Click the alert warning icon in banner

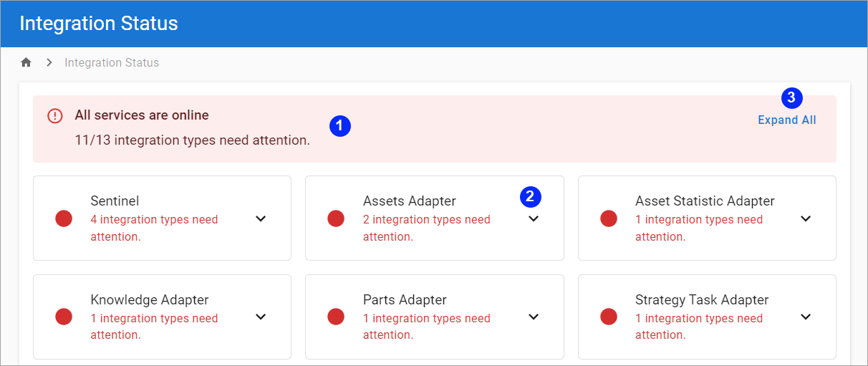pyautogui.click(x=55, y=115)
